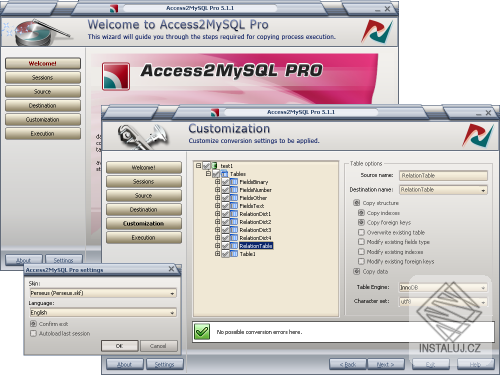Enable Modify existing indexes

361,252
